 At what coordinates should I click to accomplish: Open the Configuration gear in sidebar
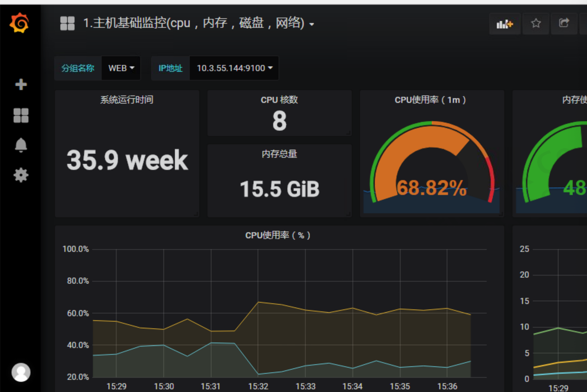(21, 175)
